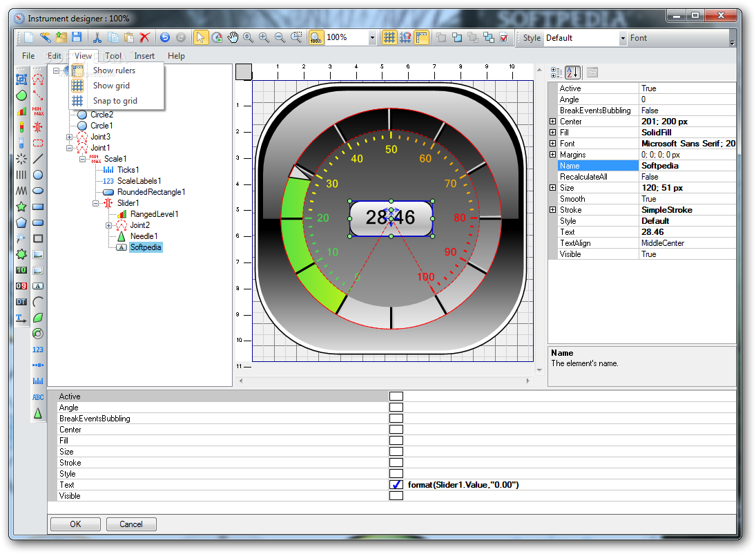
Task: Select the hand pan tool
Action: coord(233,37)
